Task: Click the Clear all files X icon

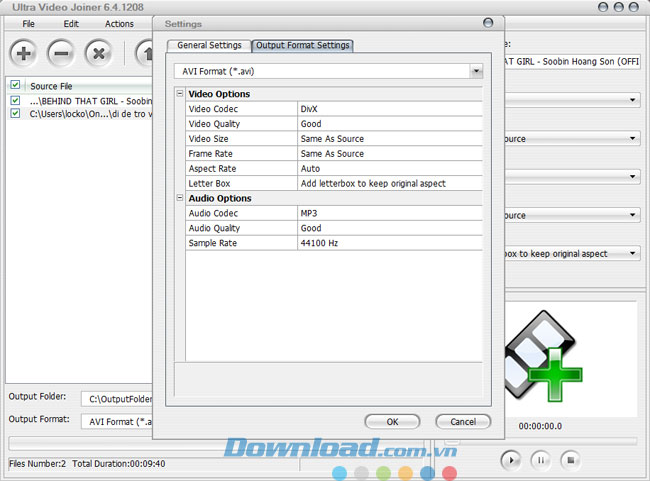Action: (98, 52)
